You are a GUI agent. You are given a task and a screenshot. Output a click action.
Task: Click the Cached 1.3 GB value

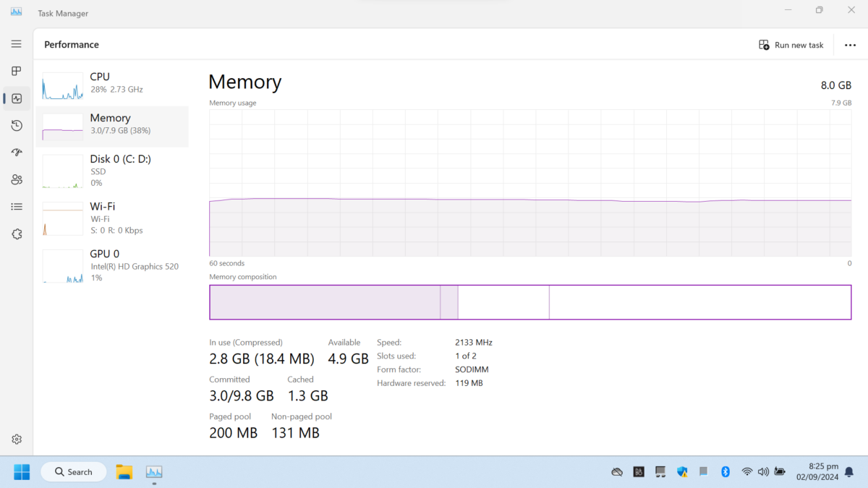pyautogui.click(x=308, y=395)
